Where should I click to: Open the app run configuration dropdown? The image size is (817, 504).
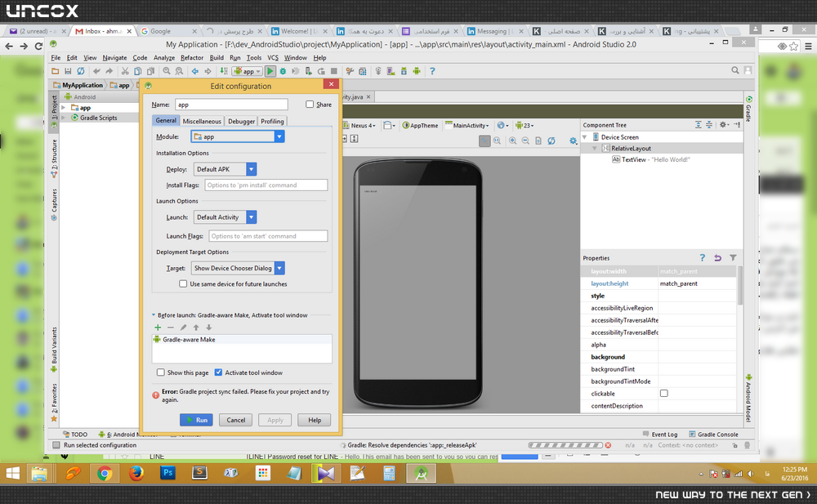click(x=247, y=71)
